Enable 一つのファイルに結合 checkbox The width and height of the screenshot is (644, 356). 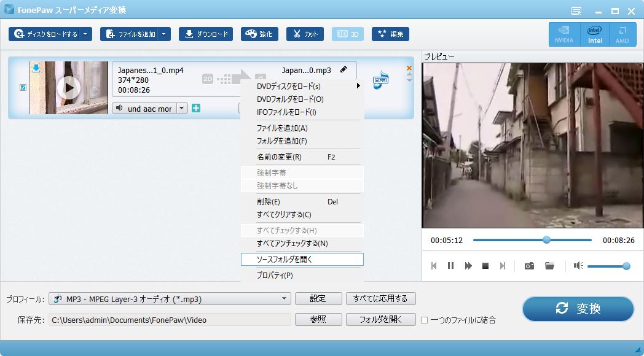425,320
